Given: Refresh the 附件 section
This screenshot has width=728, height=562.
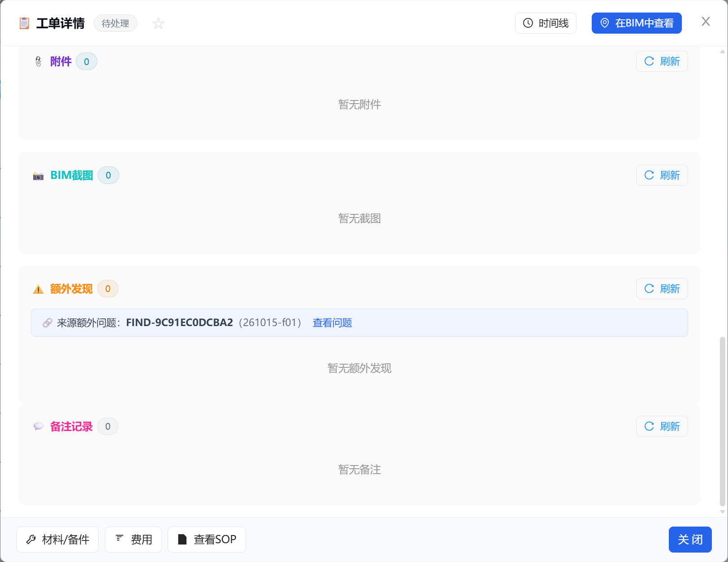Looking at the screenshot, I should (x=662, y=61).
